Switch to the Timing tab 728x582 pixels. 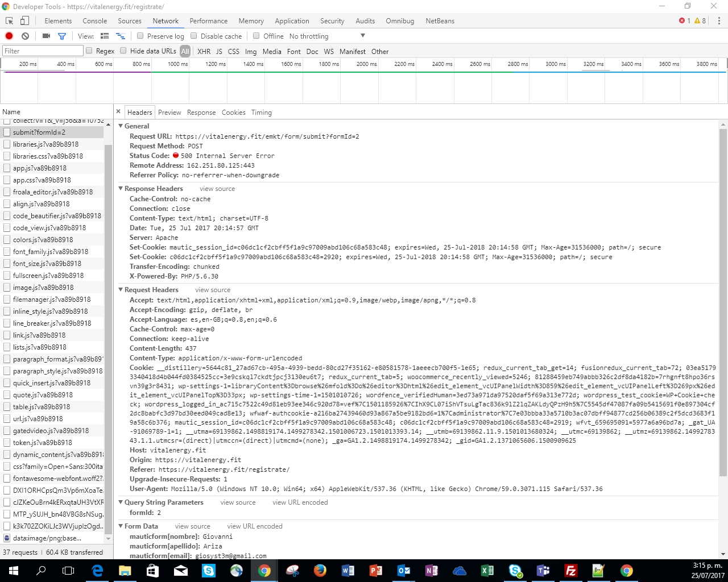(262, 113)
